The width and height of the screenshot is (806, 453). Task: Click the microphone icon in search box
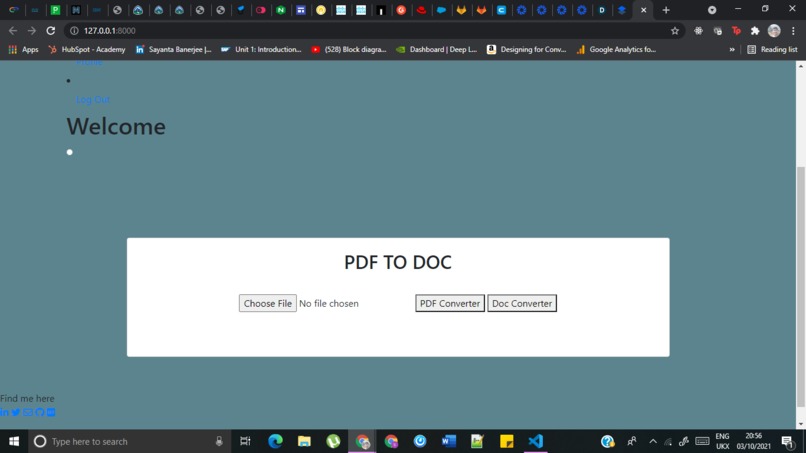coord(219,441)
